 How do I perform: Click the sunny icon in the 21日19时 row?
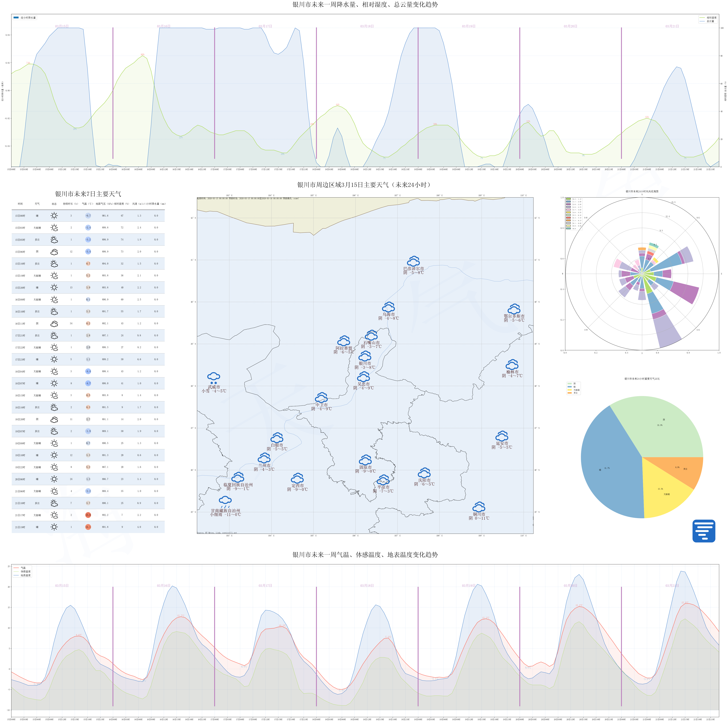[x=54, y=527]
